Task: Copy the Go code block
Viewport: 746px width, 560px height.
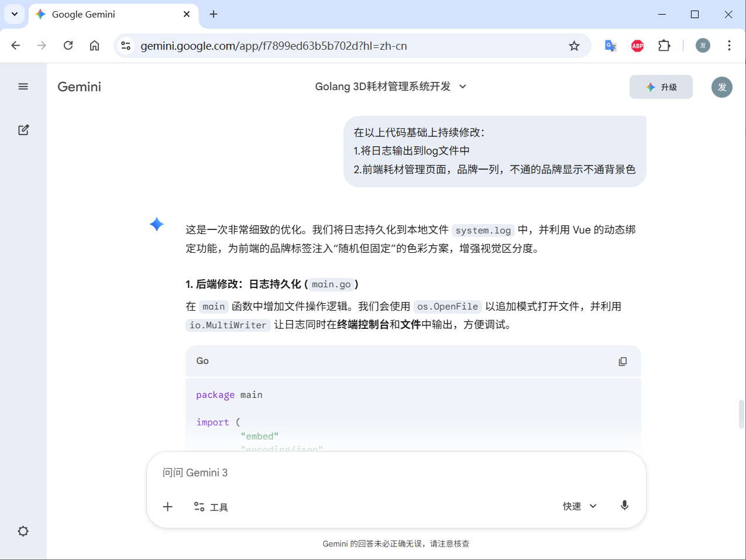Action: [623, 362]
